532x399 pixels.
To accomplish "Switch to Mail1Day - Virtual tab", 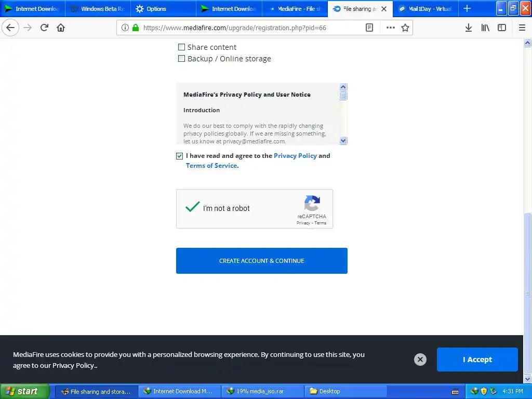I will tap(426, 9).
